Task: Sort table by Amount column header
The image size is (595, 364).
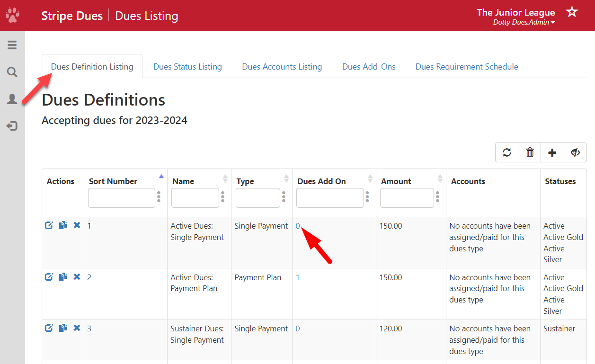Action: tap(396, 181)
